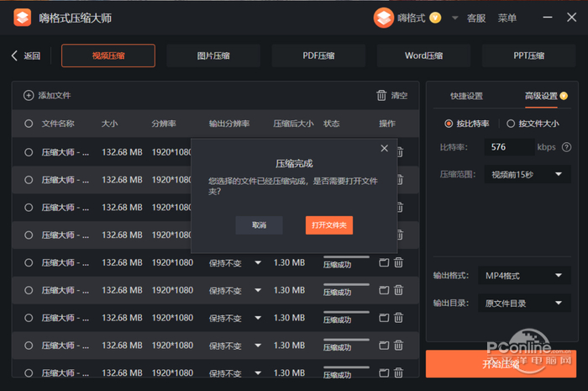
Task: Click the 分辨率 column header
Action: coord(164,124)
